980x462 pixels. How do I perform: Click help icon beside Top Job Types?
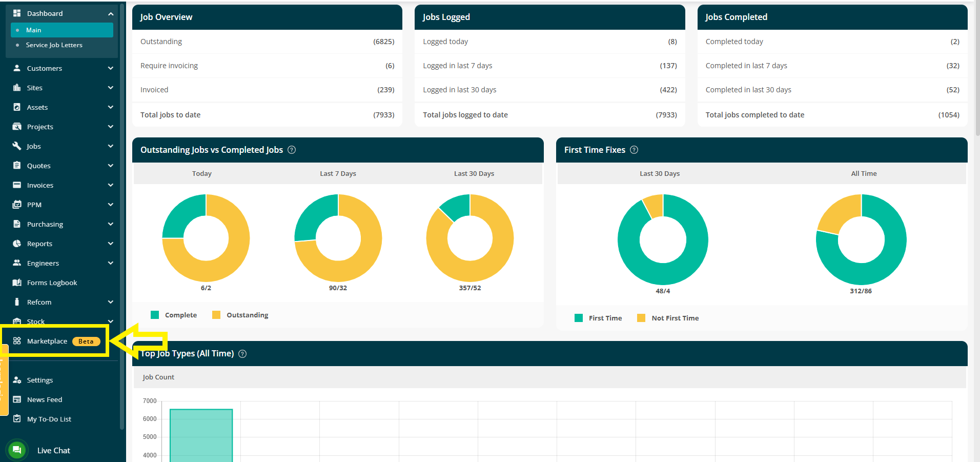click(x=242, y=354)
